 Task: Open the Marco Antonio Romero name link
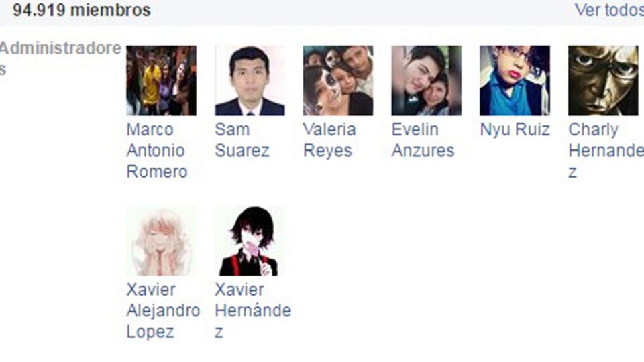coord(157,151)
